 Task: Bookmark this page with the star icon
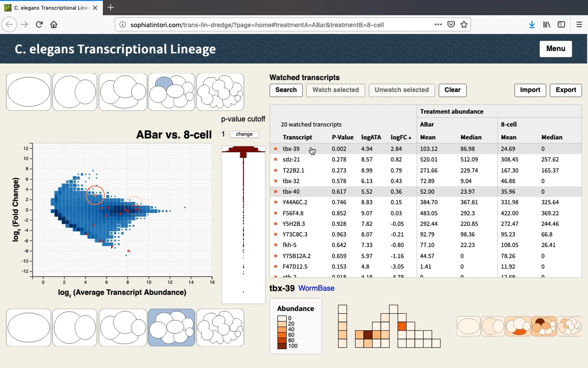(x=464, y=25)
